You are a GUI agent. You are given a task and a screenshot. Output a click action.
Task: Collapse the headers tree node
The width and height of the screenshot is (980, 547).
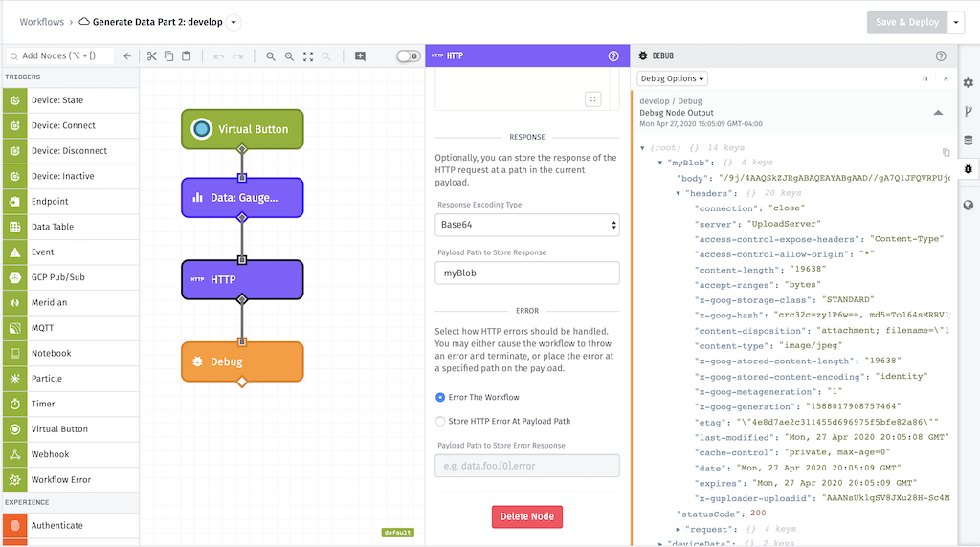(678, 193)
